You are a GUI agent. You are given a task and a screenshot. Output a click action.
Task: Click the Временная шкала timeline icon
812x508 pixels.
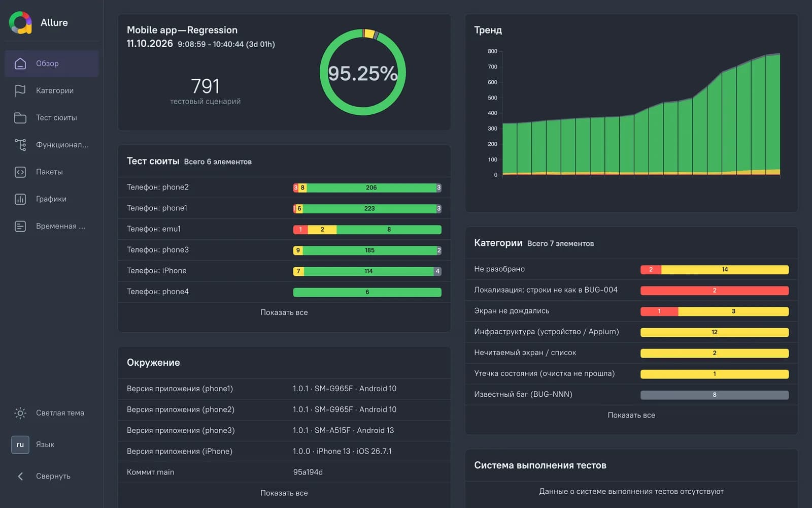[20, 226]
